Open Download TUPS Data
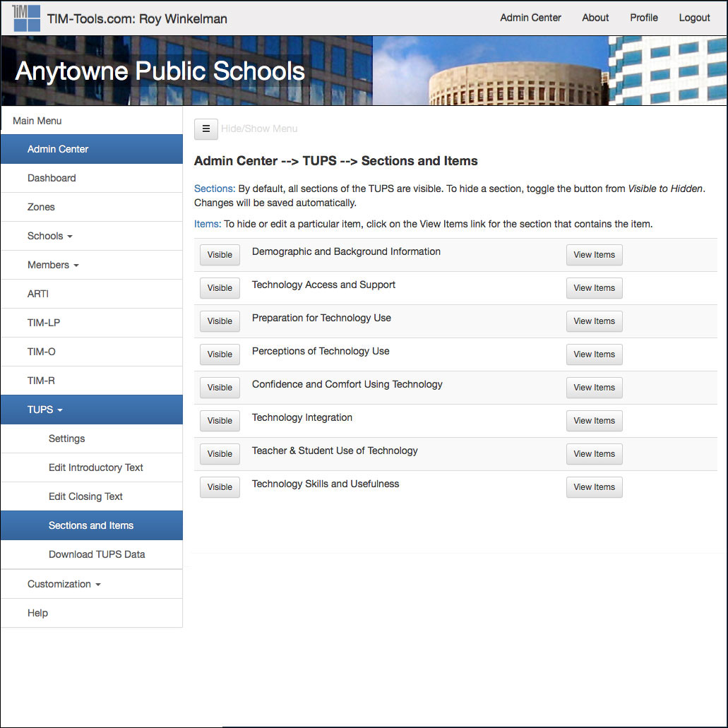The height and width of the screenshot is (728, 728). click(92, 554)
